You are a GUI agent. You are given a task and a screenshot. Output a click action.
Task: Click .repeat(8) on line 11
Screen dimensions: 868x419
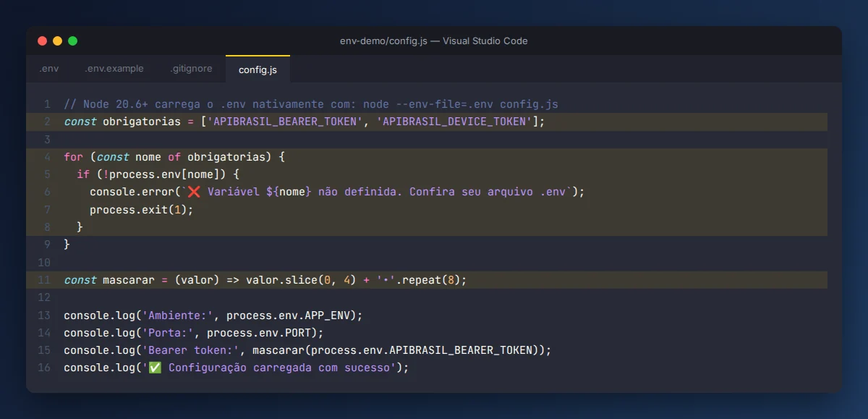point(428,280)
